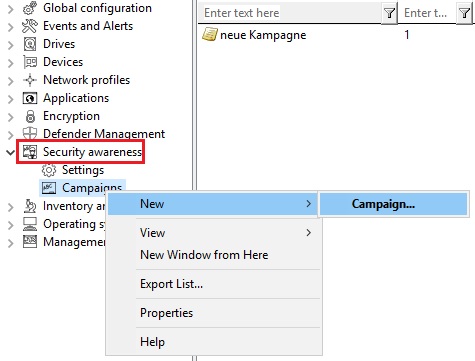The height and width of the screenshot is (361, 475).
Task: Select the Applications icon
Action: tap(30, 98)
